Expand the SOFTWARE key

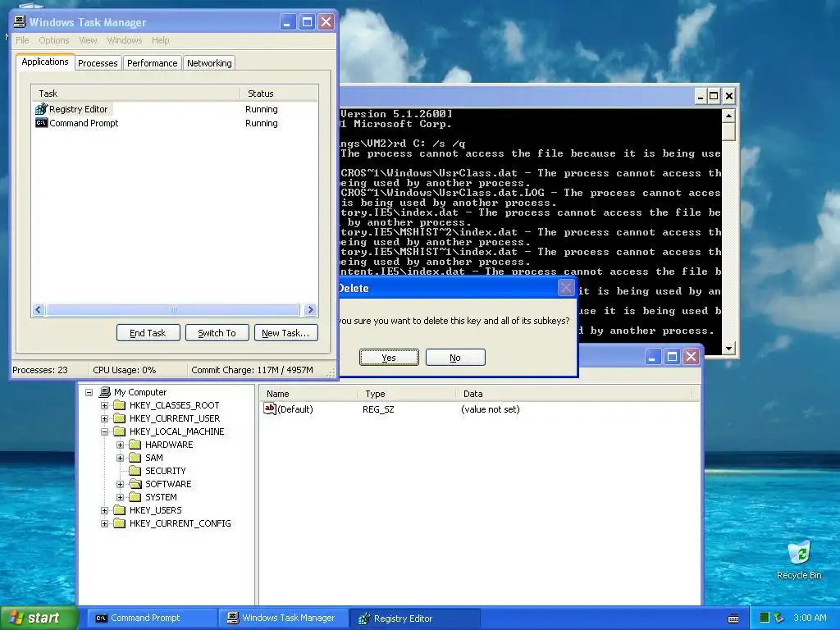point(120,484)
